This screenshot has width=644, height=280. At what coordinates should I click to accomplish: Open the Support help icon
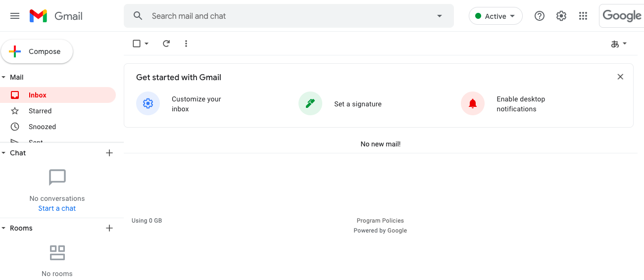point(540,16)
